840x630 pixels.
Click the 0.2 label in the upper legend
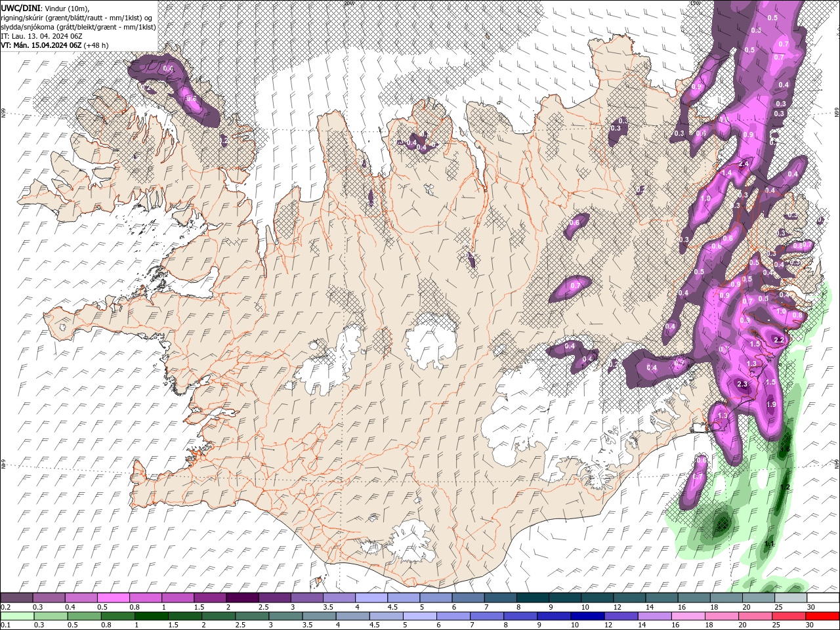(x=6, y=607)
